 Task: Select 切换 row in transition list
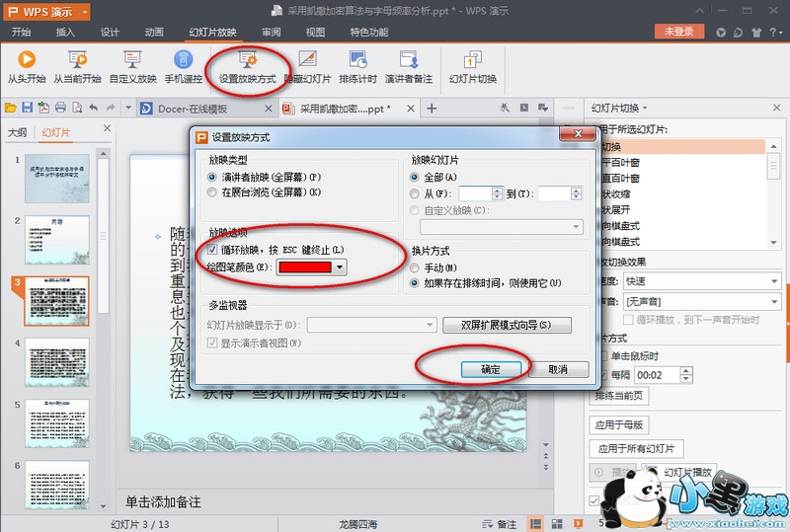coord(682,147)
